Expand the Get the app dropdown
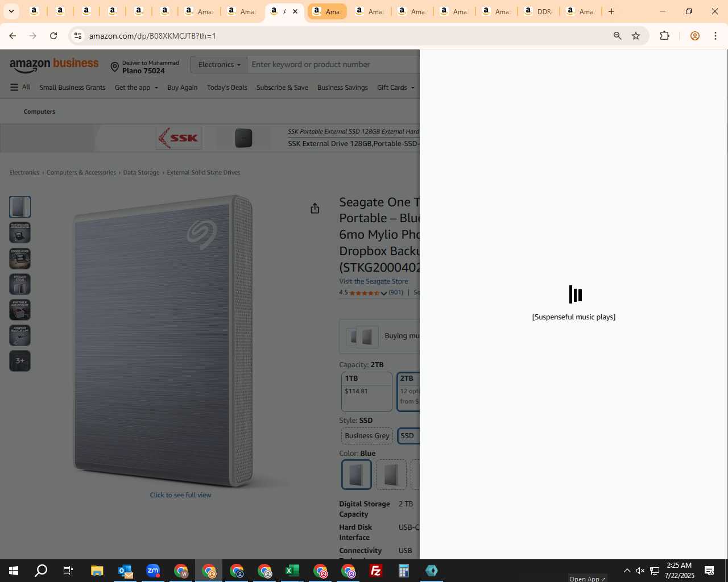728x582 pixels. pyautogui.click(x=136, y=88)
